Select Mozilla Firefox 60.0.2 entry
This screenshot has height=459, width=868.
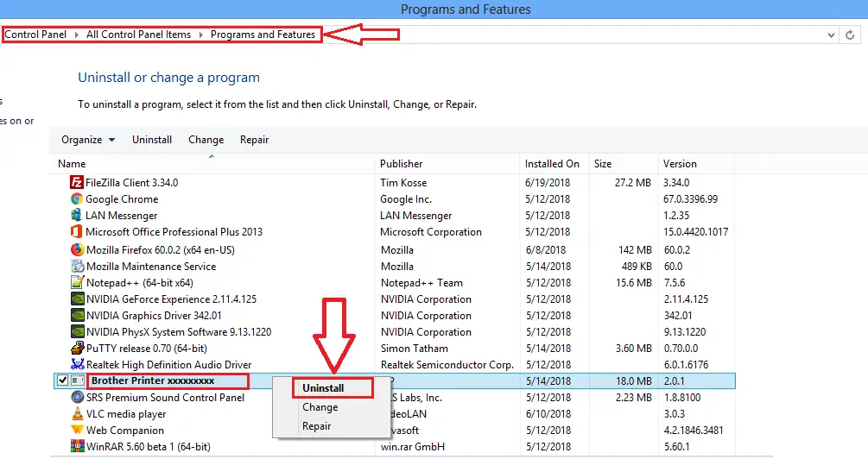tap(161, 250)
